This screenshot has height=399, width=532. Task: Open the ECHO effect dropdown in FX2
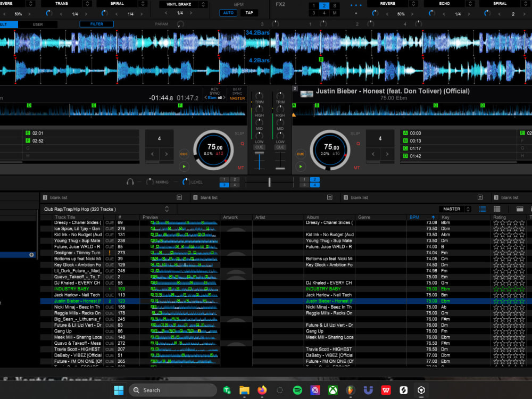[x=470, y=3]
